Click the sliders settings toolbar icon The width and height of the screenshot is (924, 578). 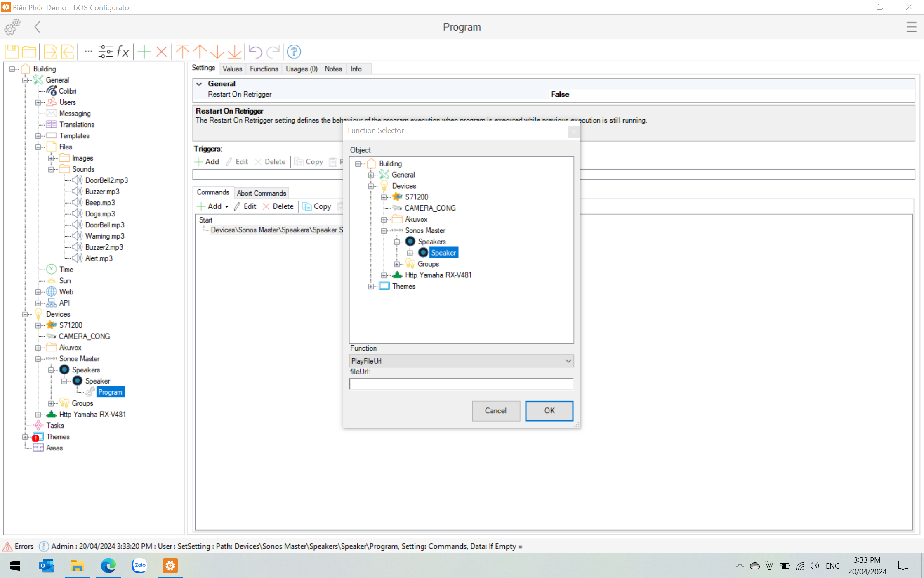click(x=106, y=52)
